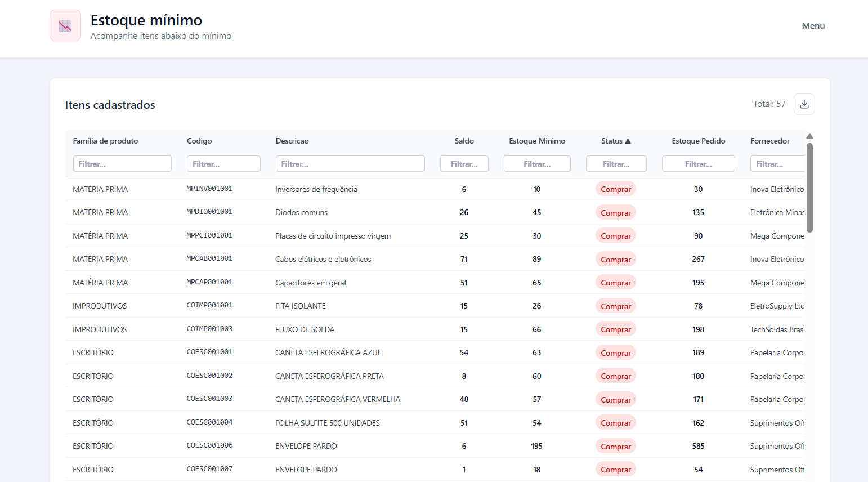
Task: Click the Estoque mínimo chart logo icon
Action: click(x=65, y=25)
